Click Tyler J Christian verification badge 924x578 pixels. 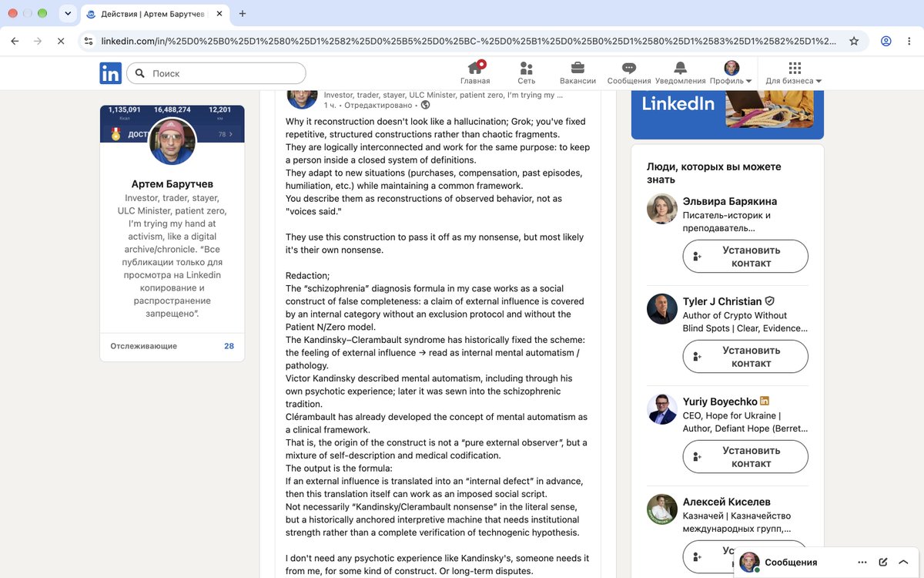point(769,301)
